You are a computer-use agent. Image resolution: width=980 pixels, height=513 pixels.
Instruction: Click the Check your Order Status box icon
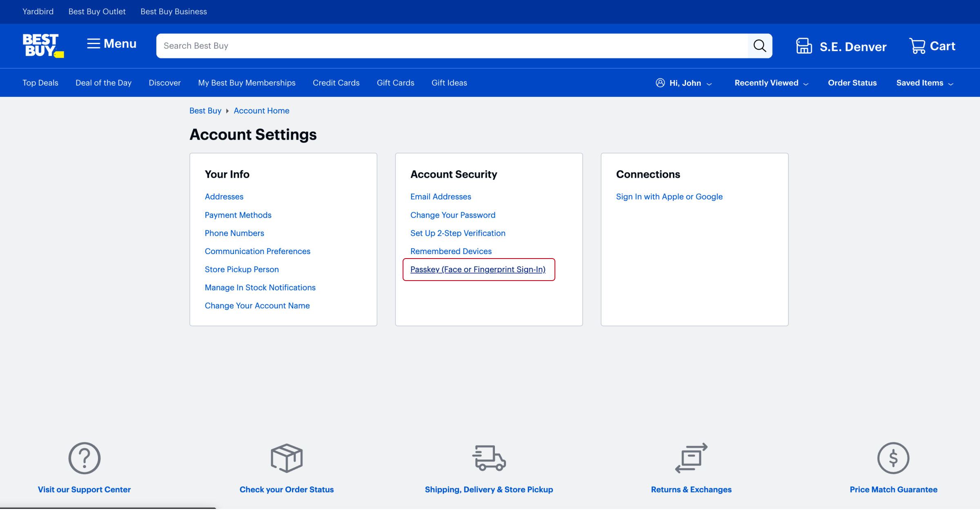(286, 458)
